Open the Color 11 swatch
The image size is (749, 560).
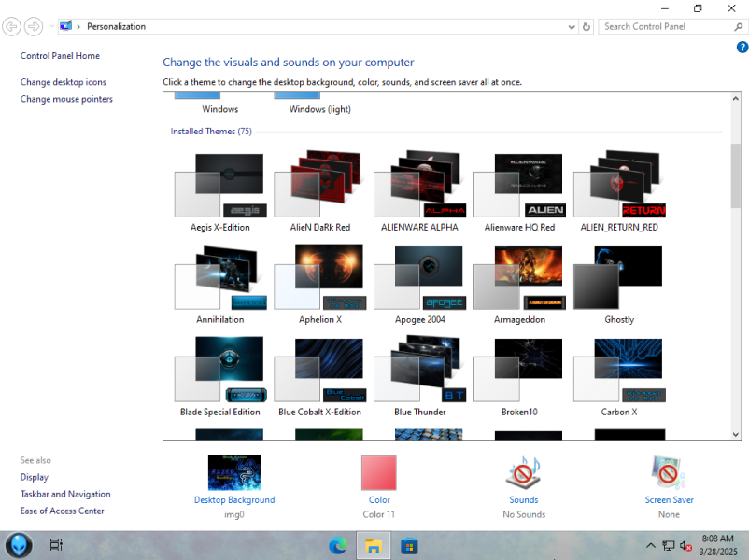(379, 472)
